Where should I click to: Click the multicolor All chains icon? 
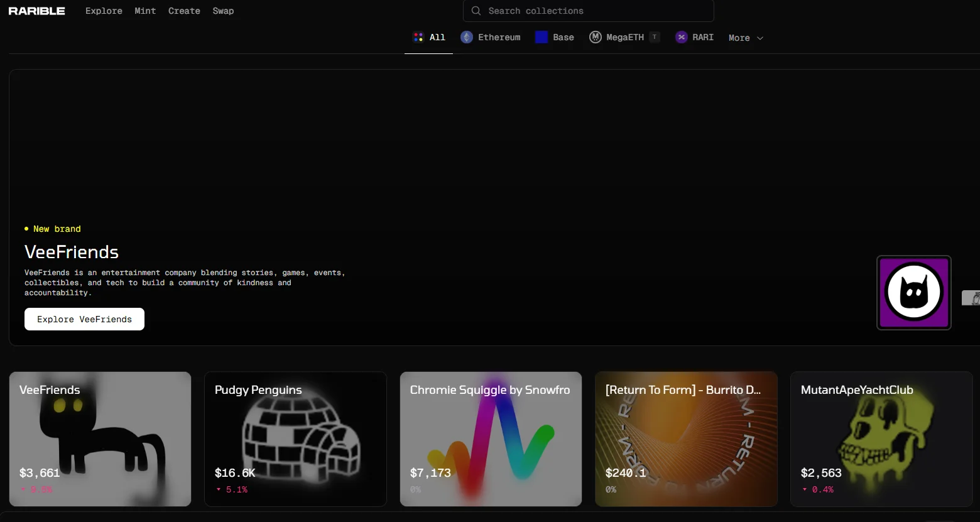coord(418,37)
